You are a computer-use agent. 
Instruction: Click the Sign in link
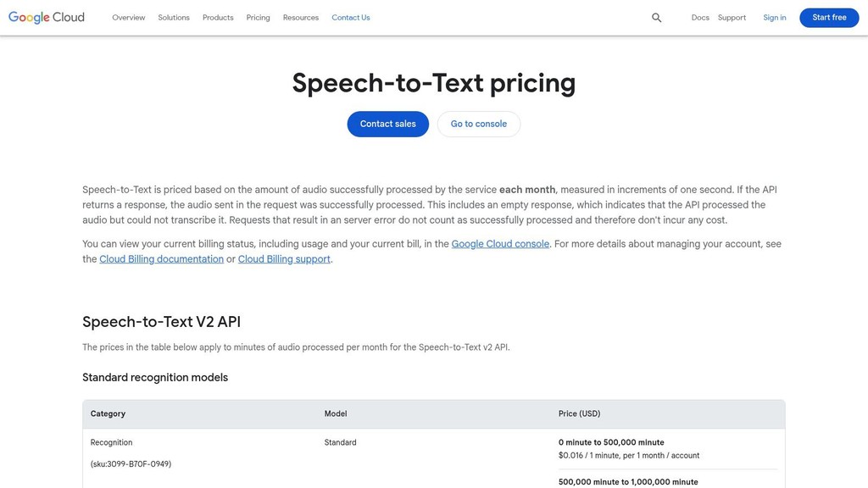coord(774,17)
